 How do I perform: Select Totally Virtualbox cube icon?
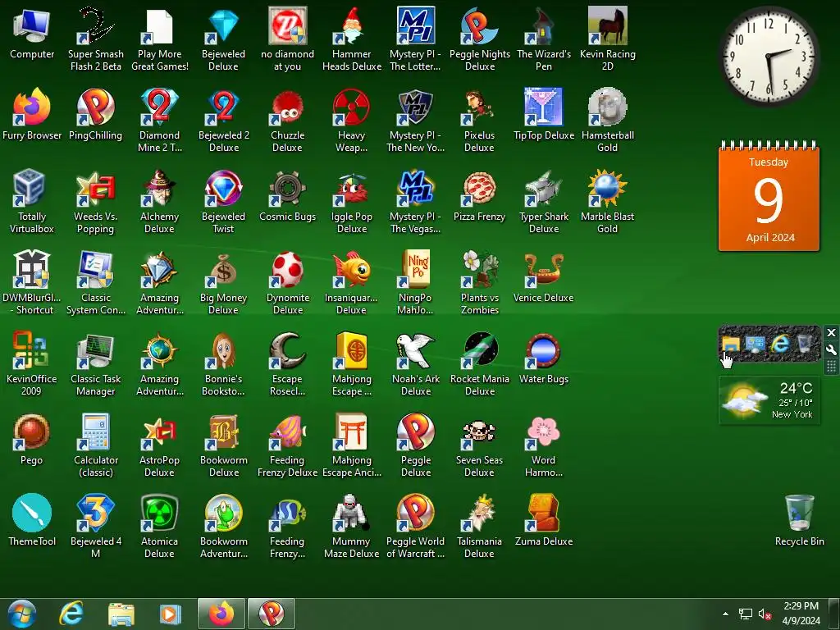(32, 188)
